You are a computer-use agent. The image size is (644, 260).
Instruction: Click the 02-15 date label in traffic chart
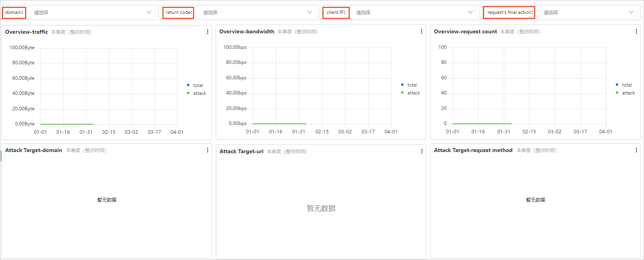pos(109,132)
